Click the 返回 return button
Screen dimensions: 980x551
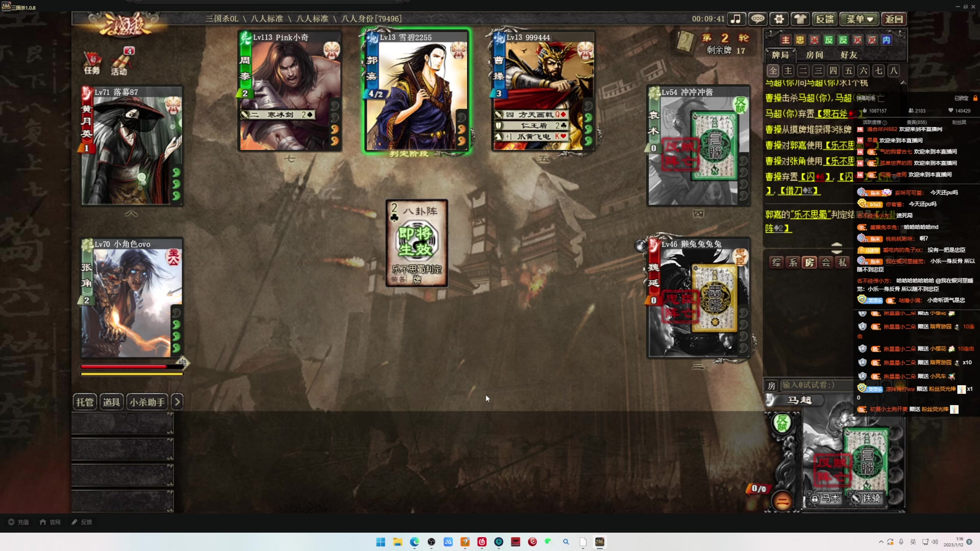894,19
